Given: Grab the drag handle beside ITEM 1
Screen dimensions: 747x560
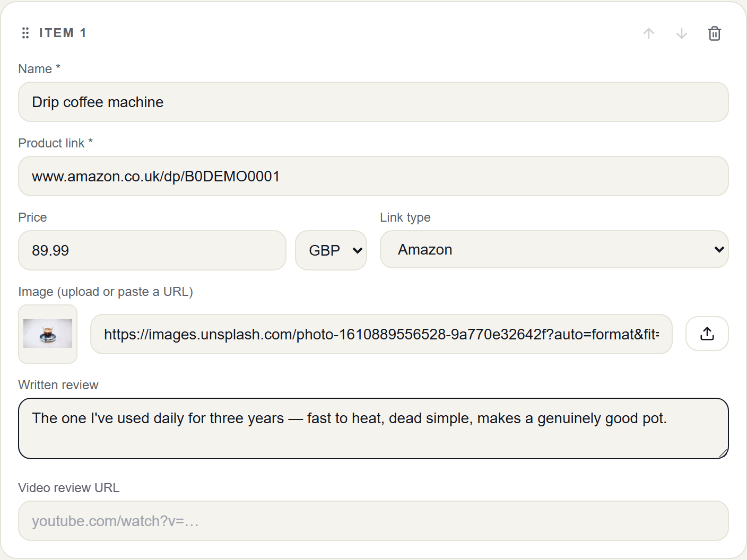Looking at the screenshot, I should point(25,33).
